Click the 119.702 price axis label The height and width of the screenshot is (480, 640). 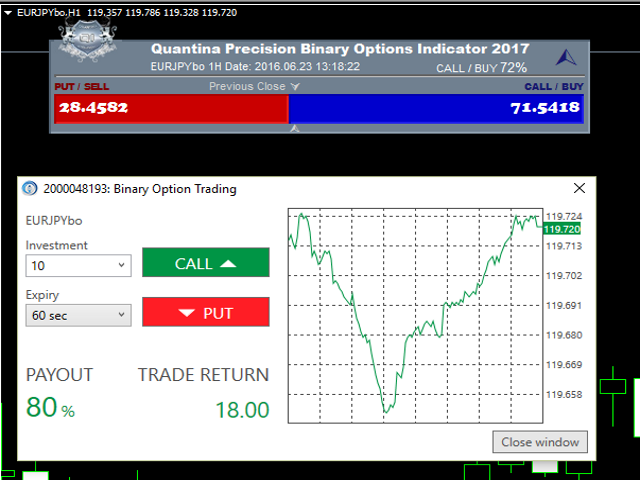tap(564, 276)
